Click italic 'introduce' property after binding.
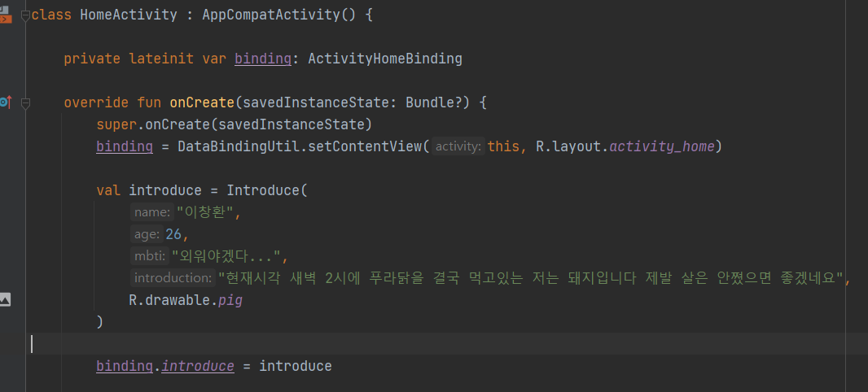 [x=198, y=366]
